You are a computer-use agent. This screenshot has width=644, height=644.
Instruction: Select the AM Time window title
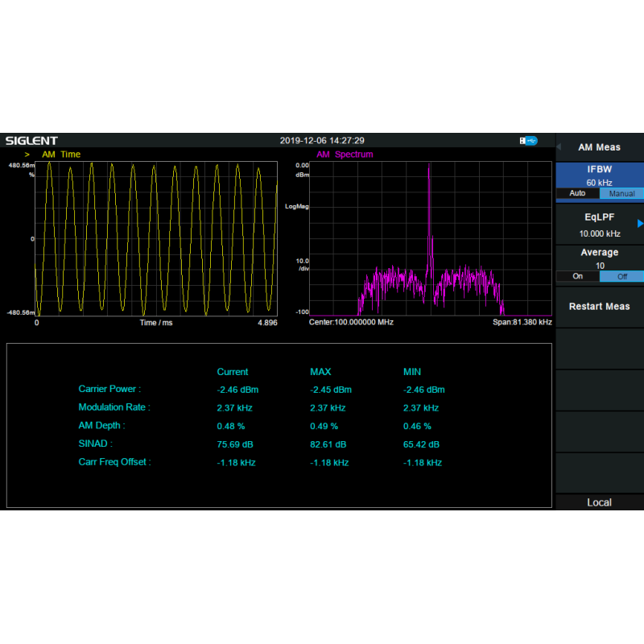click(x=61, y=155)
